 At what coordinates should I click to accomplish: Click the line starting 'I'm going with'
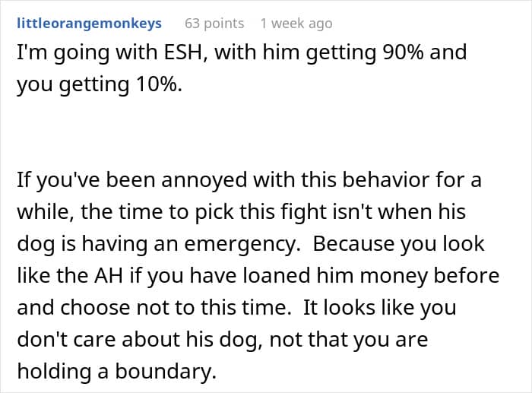pyautogui.click(x=242, y=53)
